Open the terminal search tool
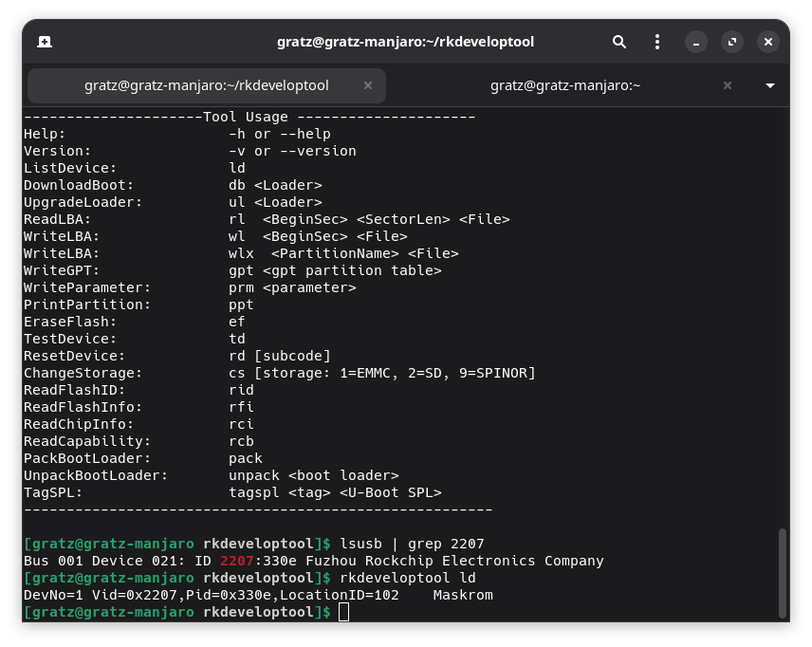 (619, 42)
